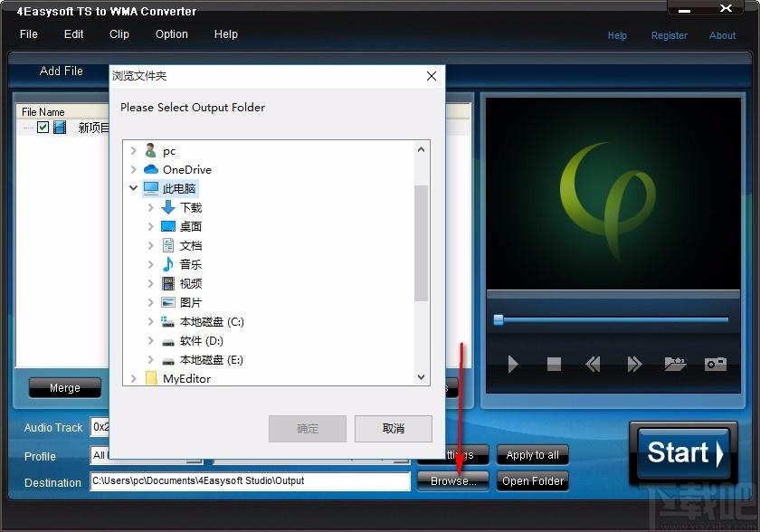Click the Open Folder button
This screenshot has height=532, width=760.
pos(533,480)
